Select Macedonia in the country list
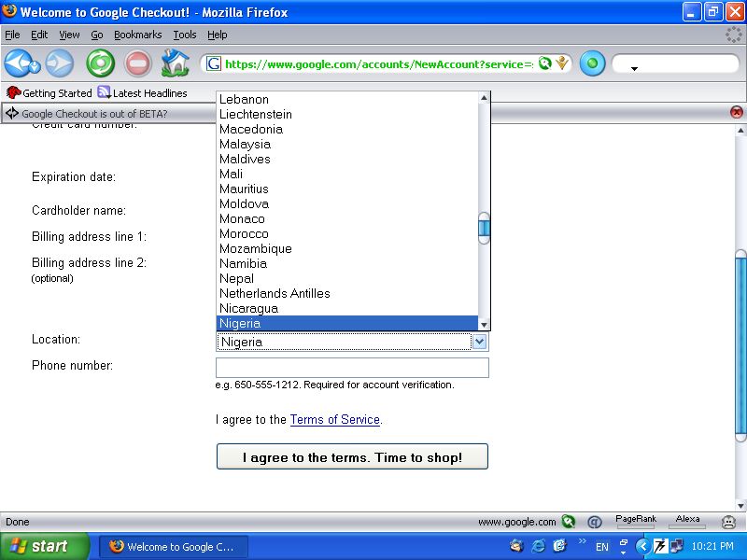Image resolution: width=747 pixels, height=560 pixels. [347, 129]
